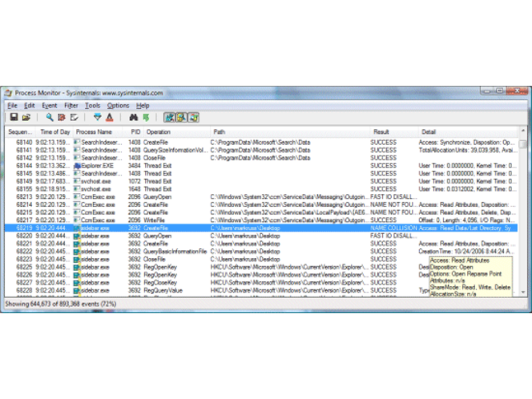Click the Open log folder icon
This screenshot has height=399, width=532.
point(26,118)
